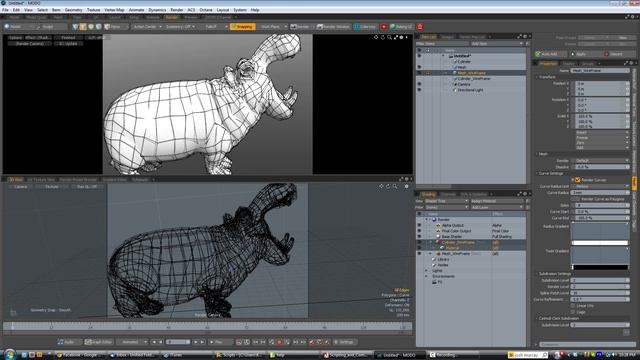
Task: Click the red plus icon in toolbar
Action: coord(384,27)
